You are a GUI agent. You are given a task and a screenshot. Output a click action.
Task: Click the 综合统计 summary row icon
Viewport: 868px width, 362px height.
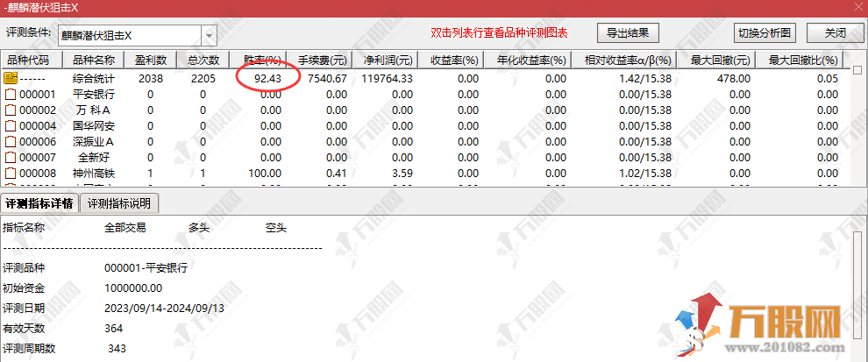[x=11, y=78]
